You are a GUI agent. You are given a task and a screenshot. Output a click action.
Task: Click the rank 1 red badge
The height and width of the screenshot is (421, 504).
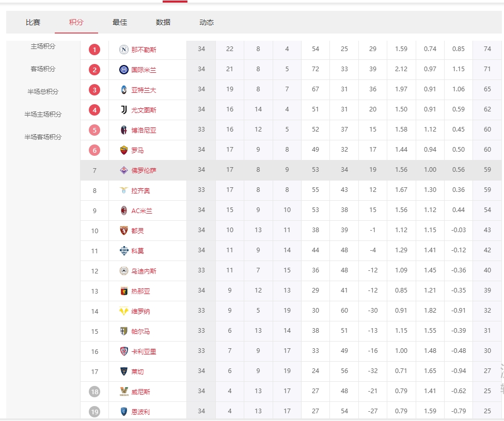coord(94,50)
